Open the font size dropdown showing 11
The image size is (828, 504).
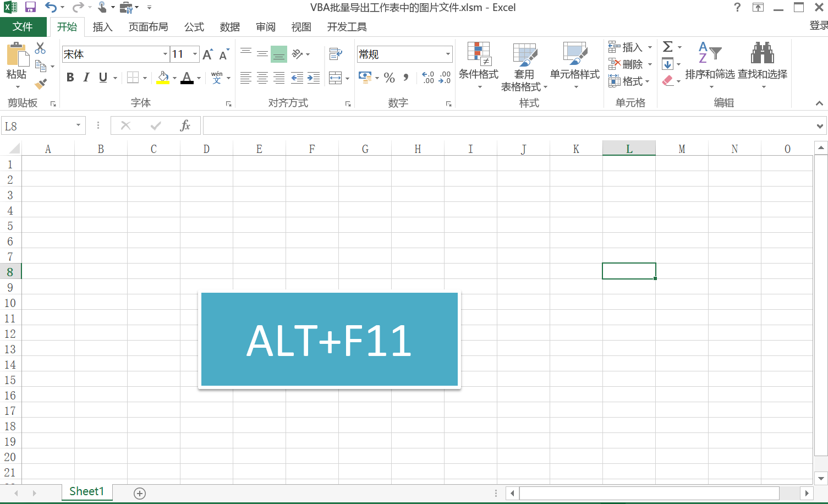(x=195, y=54)
